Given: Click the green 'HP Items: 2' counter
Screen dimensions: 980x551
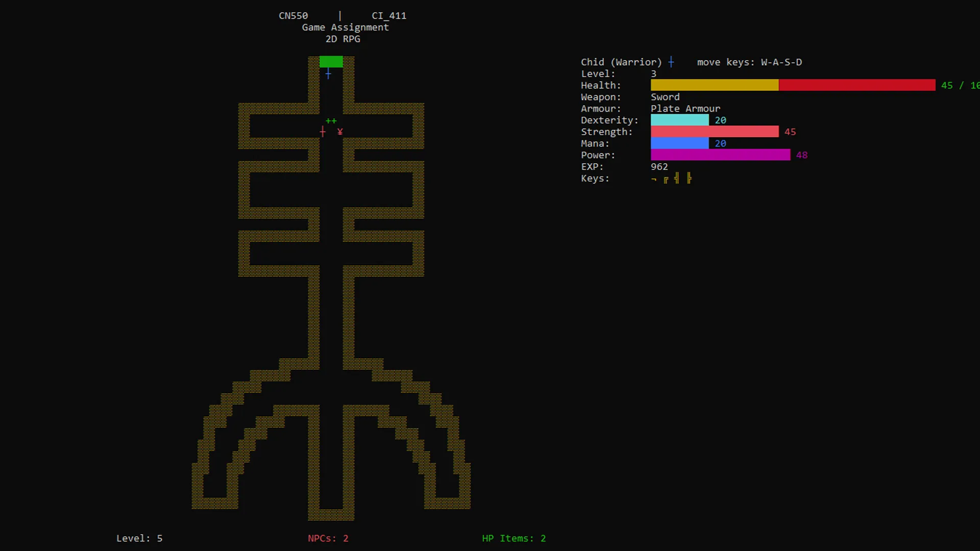Looking at the screenshot, I should pos(514,538).
